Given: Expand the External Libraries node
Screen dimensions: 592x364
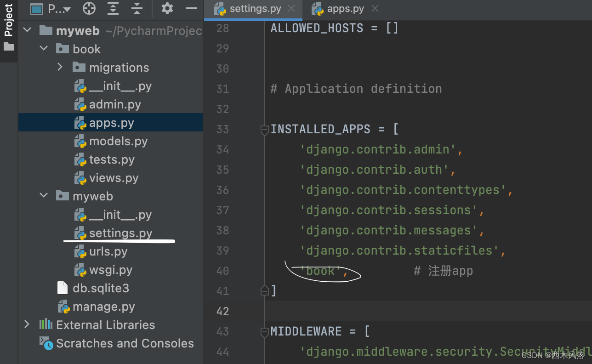Looking at the screenshot, I should point(27,324).
